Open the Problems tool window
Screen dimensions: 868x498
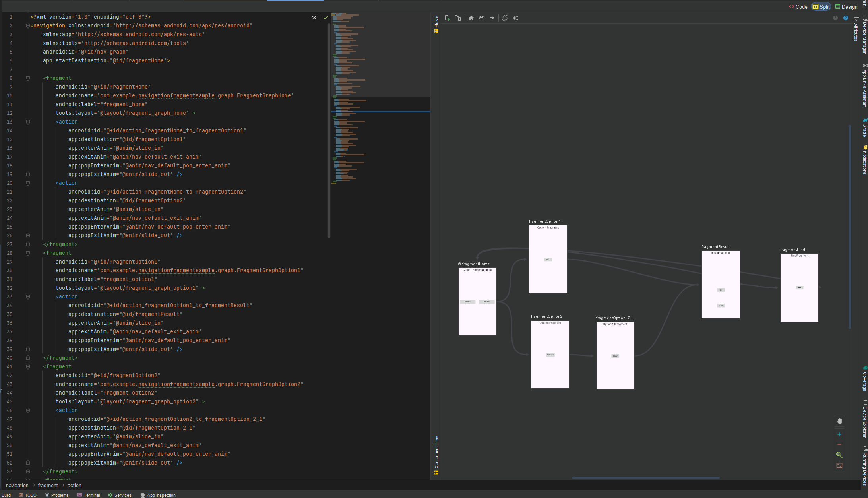[57, 495]
